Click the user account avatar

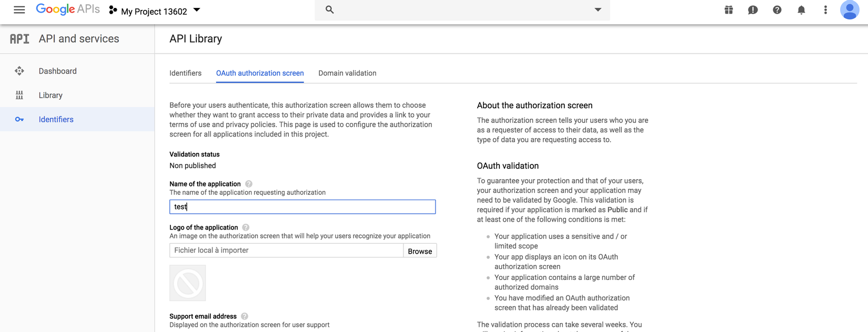coord(849,10)
